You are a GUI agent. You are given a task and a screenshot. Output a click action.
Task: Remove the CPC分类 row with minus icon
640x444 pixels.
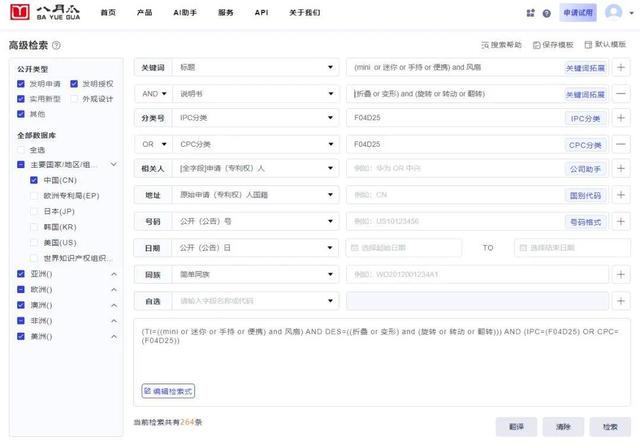[621, 144]
